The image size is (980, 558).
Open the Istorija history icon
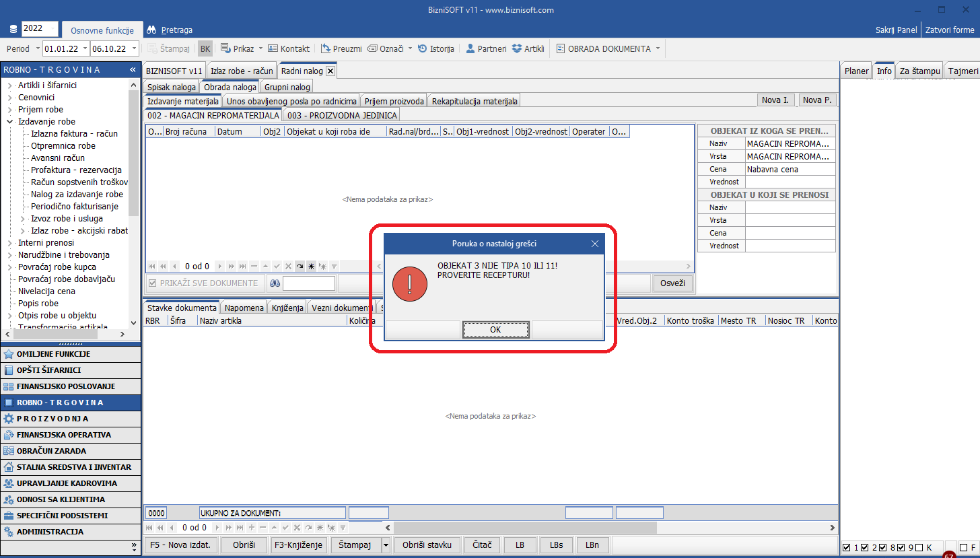[x=423, y=49]
